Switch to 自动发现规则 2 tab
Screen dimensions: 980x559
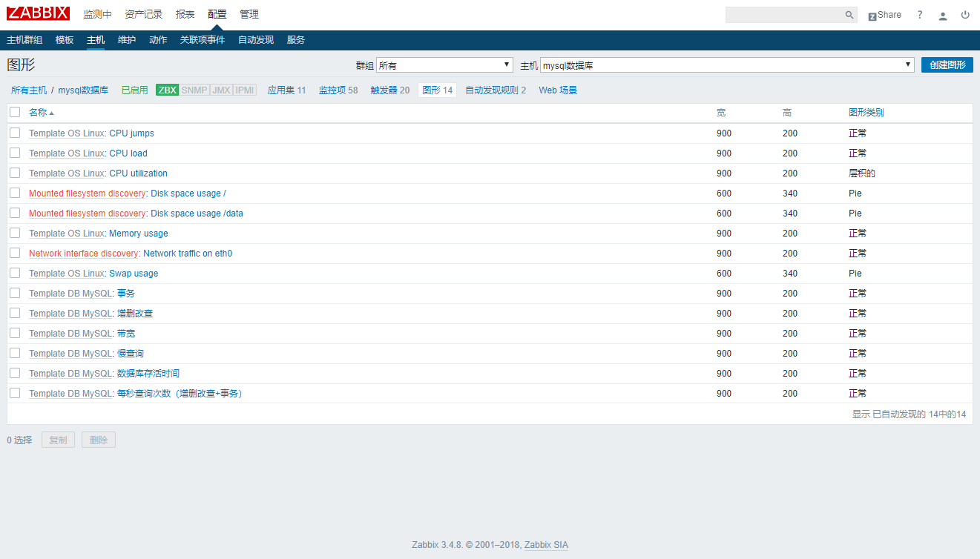point(496,90)
